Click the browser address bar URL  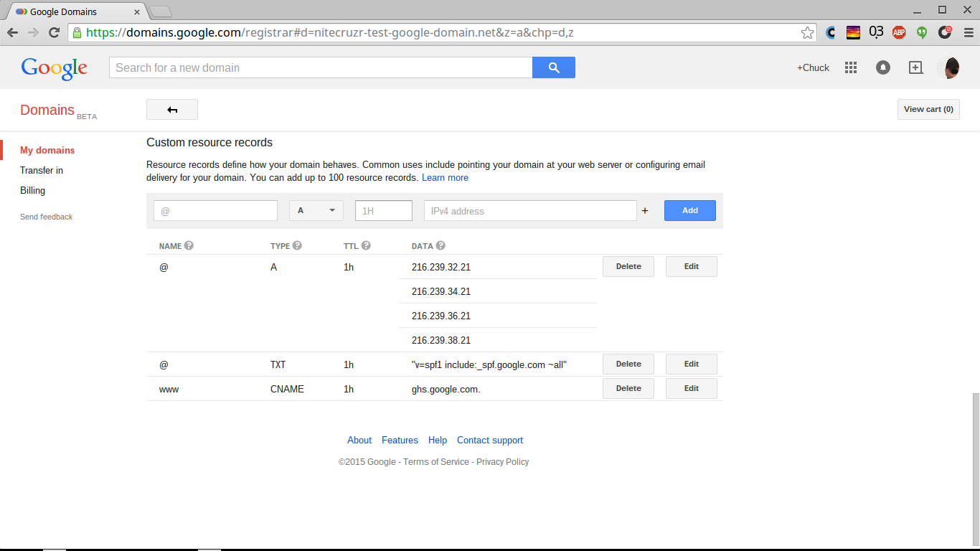330,32
